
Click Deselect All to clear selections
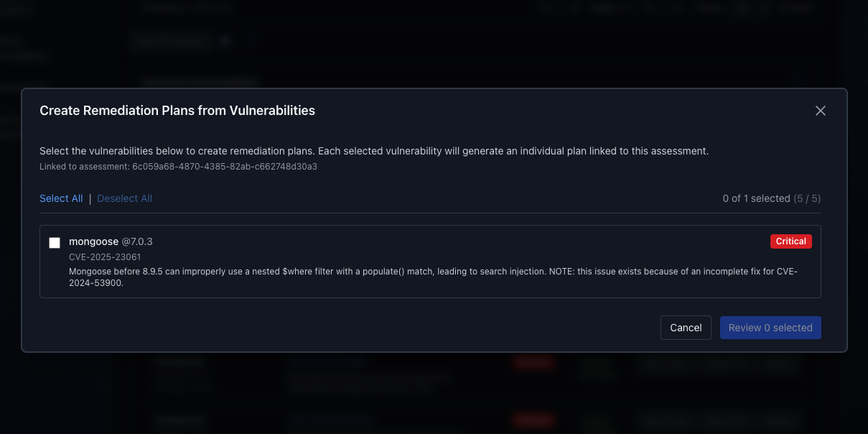click(x=124, y=198)
